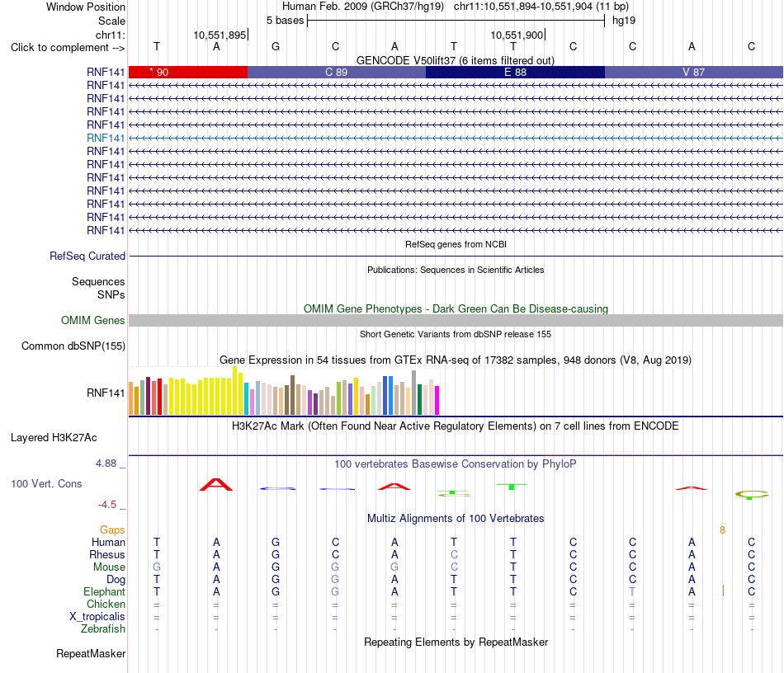This screenshot has height=673, width=784.
Task: Click the light-blue highlighted RNF141 transcript label
Action: [x=106, y=138]
